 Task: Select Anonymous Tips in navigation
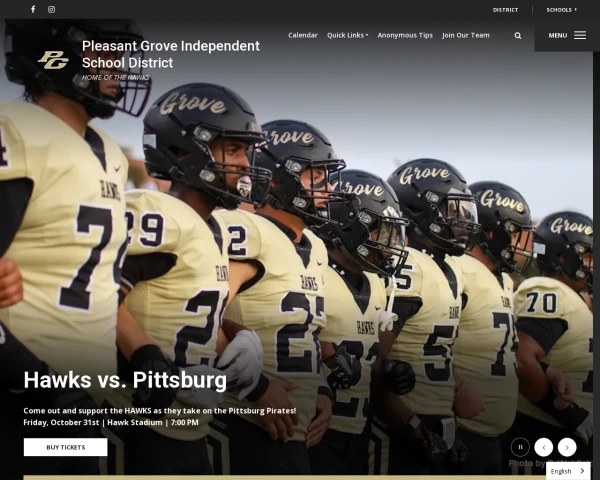405,35
